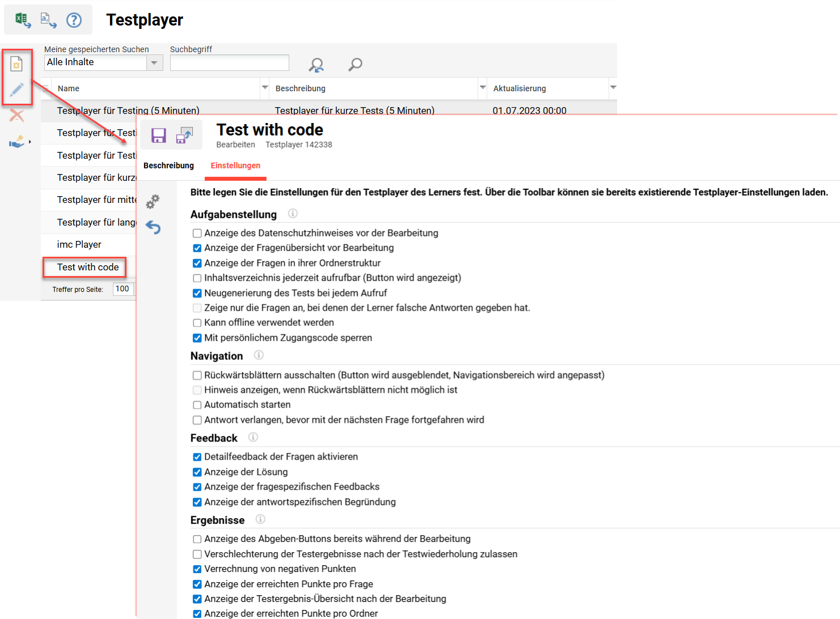Click the Suchbegriff search input field
The height and width of the screenshot is (619, 840).
click(230, 63)
